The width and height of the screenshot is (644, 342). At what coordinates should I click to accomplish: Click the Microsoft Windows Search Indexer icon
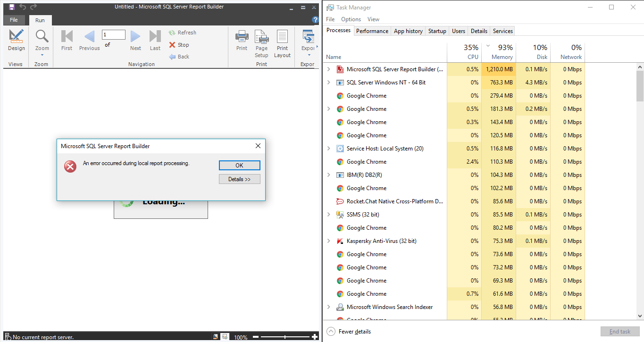coord(340,307)
